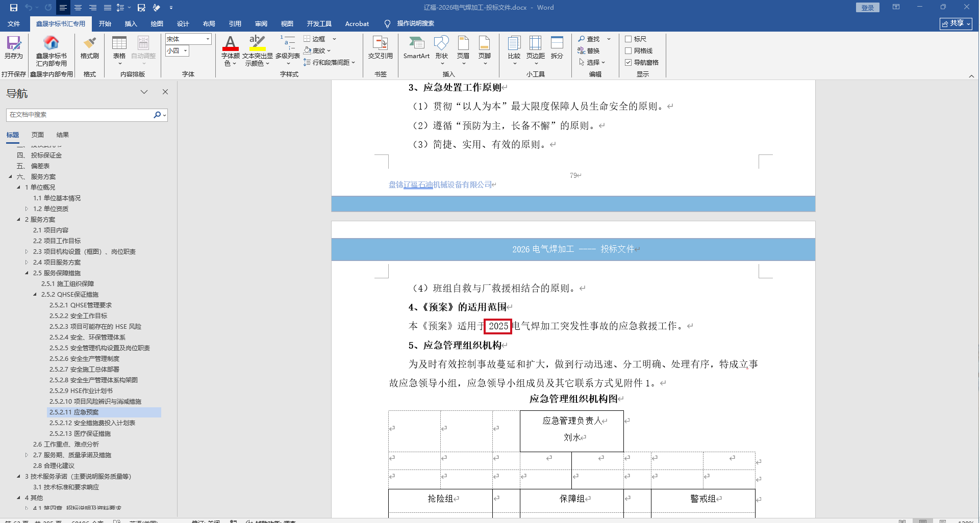Activate the 格式刷 format painter
This screenshot has height=523, width=980.
(x=90, y=47)
